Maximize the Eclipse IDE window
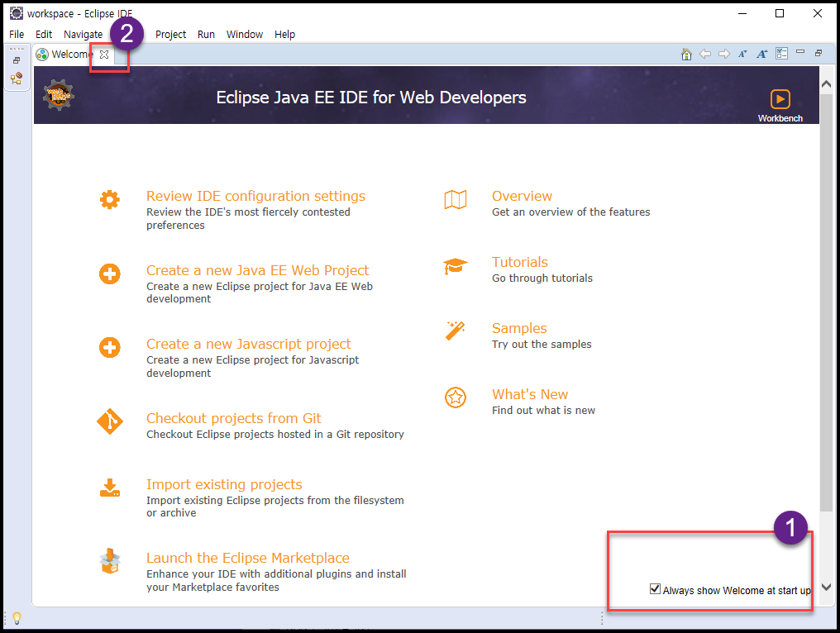The height and width of the screenshot is (633, 840). tap(780, 13)
